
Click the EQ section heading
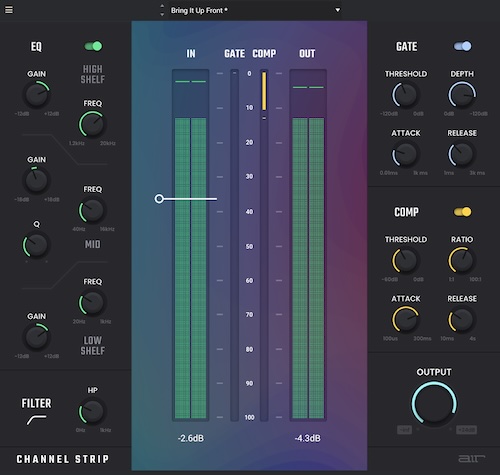36,47
